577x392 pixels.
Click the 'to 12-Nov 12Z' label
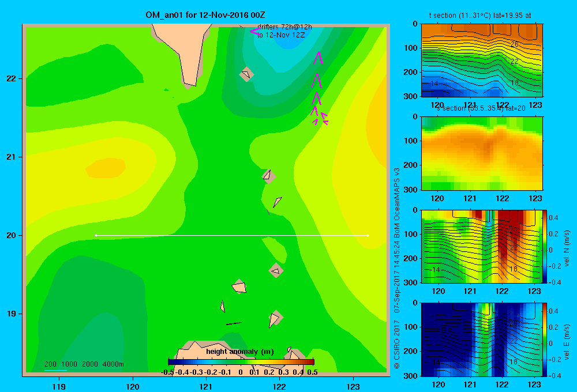[281, 35]
